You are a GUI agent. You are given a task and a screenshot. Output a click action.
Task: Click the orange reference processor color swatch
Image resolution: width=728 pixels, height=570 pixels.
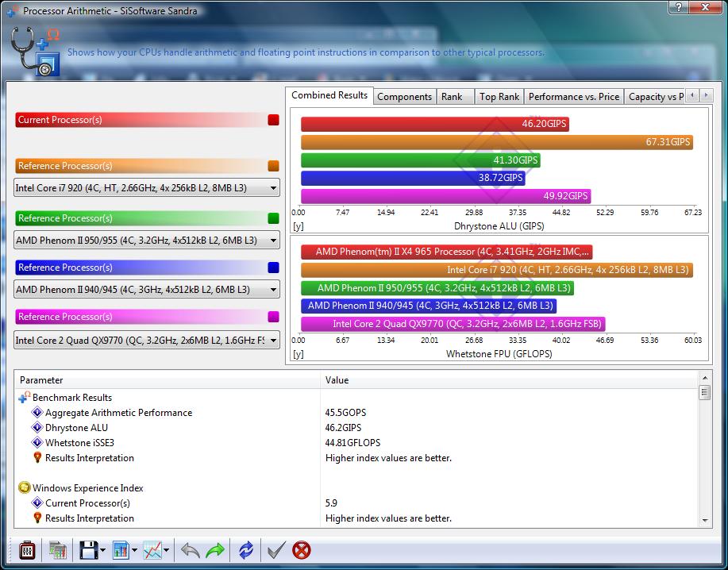pyautogui.click(x=273, y=166)
